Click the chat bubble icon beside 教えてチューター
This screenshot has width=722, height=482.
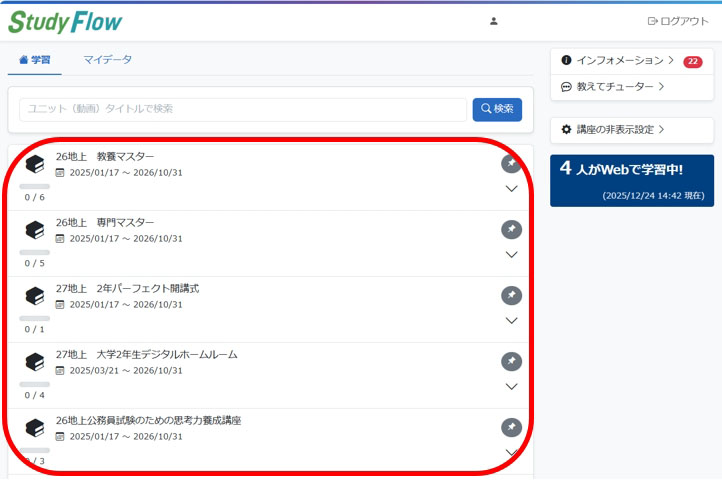point(566,87)
